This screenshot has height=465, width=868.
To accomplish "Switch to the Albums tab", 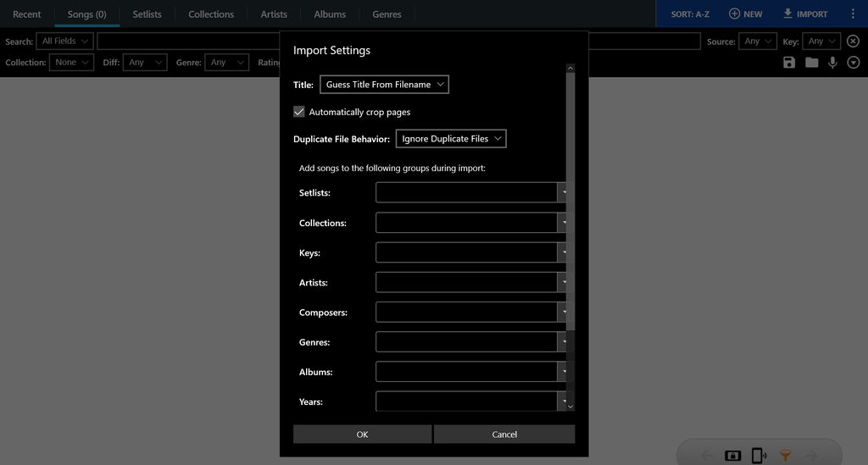I will coord(330,14).
